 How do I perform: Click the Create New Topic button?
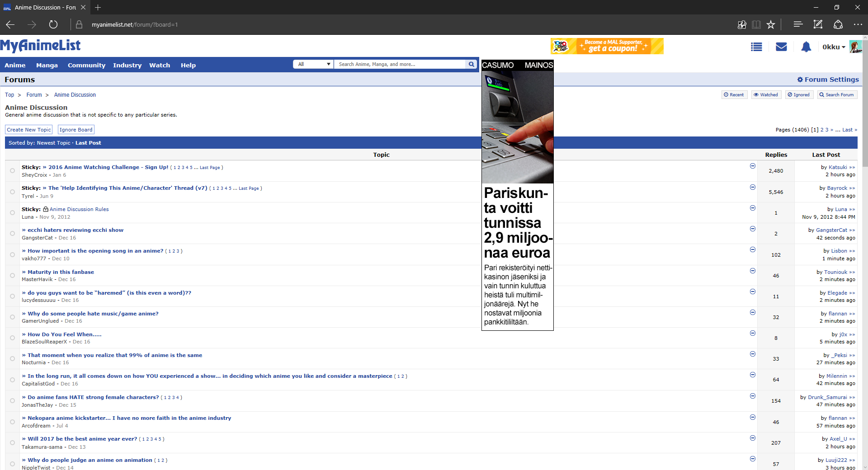(x=29, y=130)
